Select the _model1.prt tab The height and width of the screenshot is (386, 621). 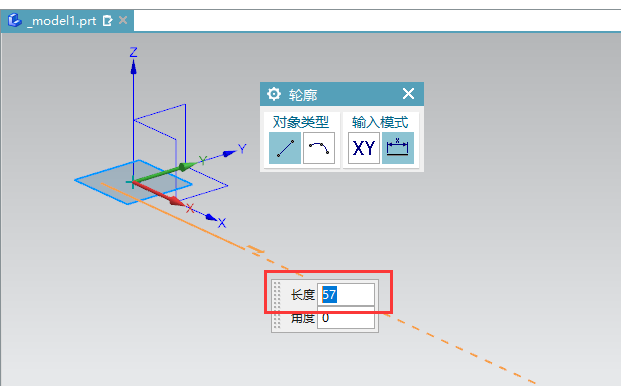(x=67, y=21)
